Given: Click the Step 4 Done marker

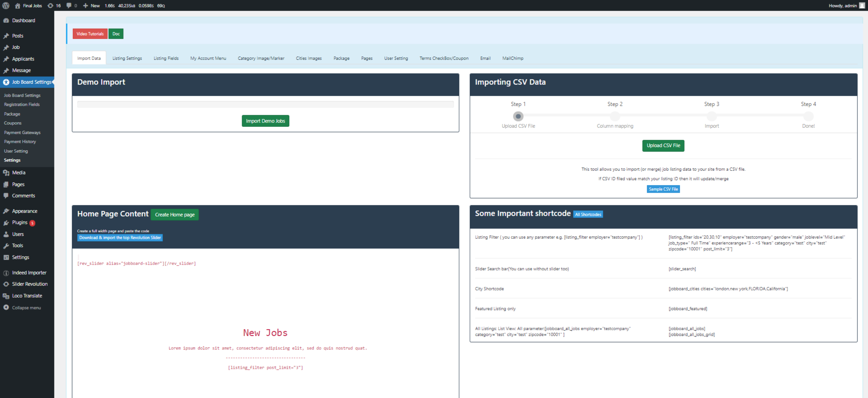Looking at the screenshot, I should [x=808, y=116].
